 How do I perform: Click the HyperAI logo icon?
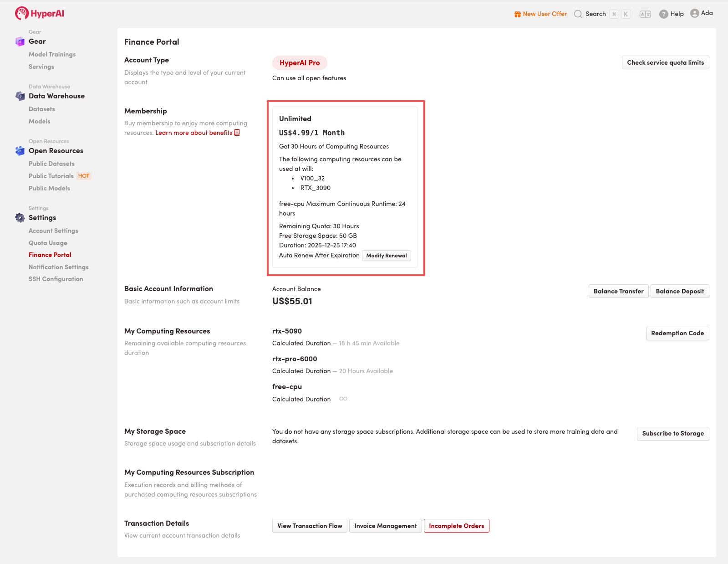pyautogui.click(x=21, y=13)
